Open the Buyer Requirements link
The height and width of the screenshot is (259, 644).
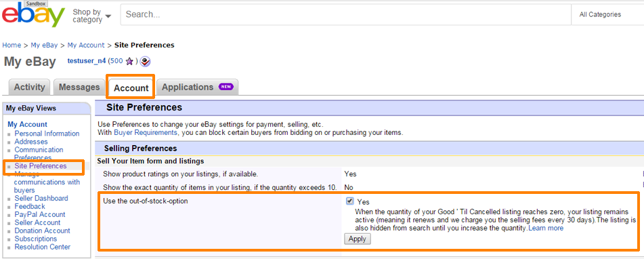coord(146,133)
